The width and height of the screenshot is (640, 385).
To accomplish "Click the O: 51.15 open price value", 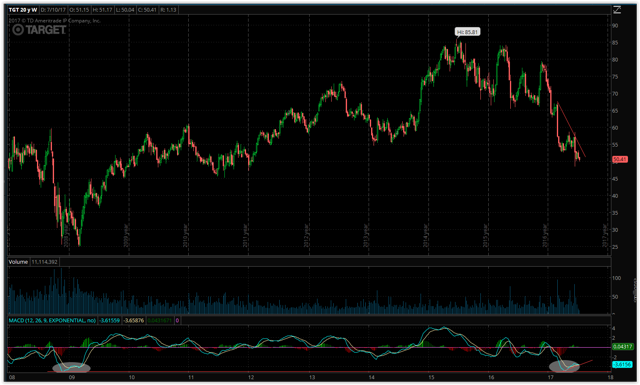I will [79, 10].
